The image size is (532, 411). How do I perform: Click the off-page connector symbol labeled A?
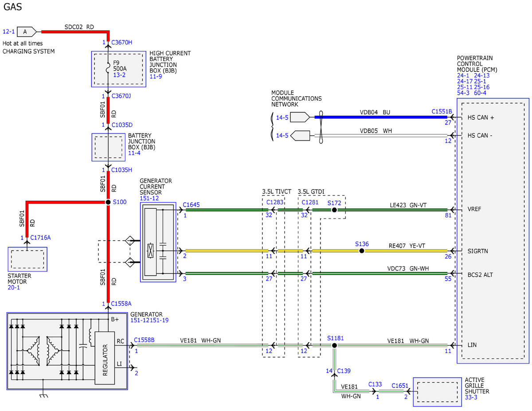27,31
